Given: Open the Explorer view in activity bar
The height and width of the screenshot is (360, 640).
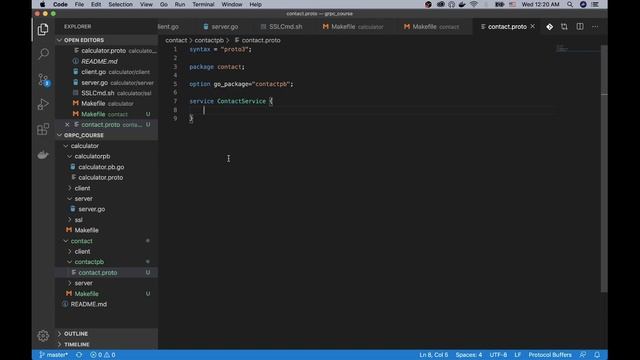Looking at the screenshot, I should [x=43, y=29].
